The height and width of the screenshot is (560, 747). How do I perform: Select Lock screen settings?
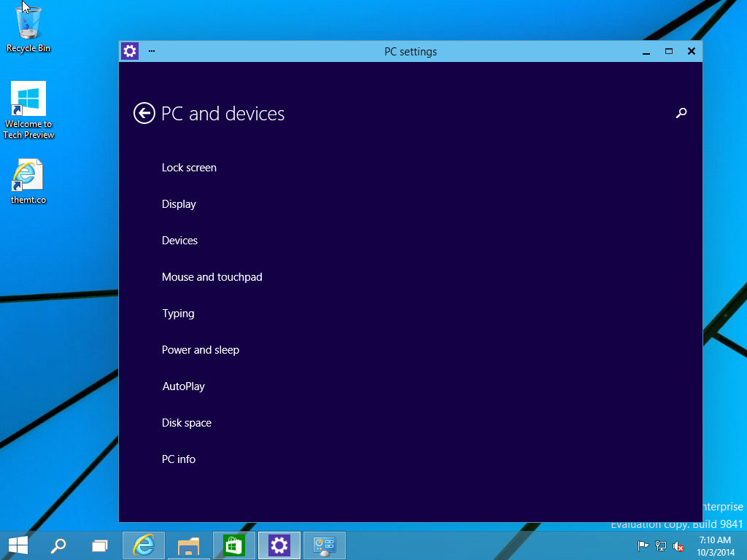point(189,168)
